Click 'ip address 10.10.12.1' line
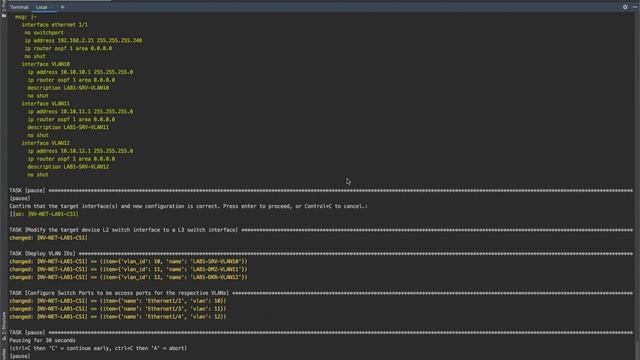Image resolution: width=640 pixels, height=360 pixels. [80, 151]
